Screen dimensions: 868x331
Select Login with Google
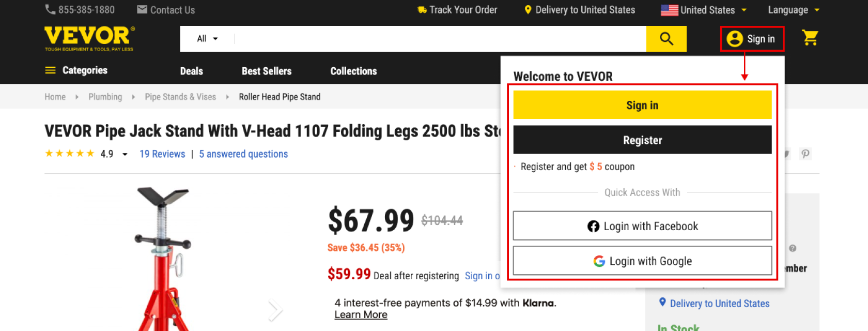(x=642, y=261)
